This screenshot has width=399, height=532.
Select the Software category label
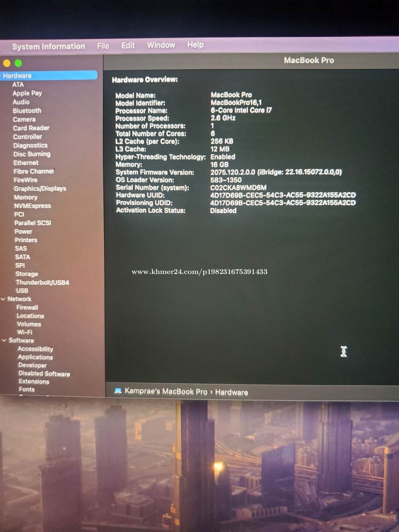coord(21,340)
